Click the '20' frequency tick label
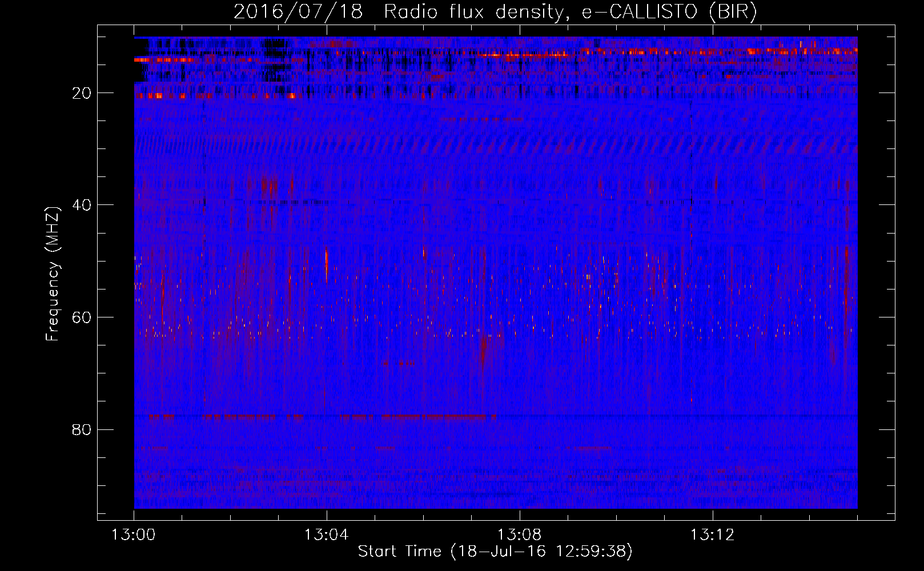This screenshot has height=571, width=924. click(82, 93)
